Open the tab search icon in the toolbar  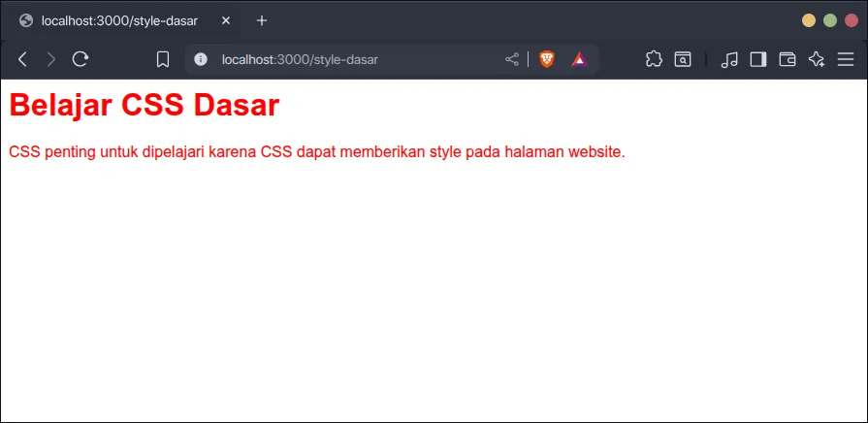click(683, 59)
